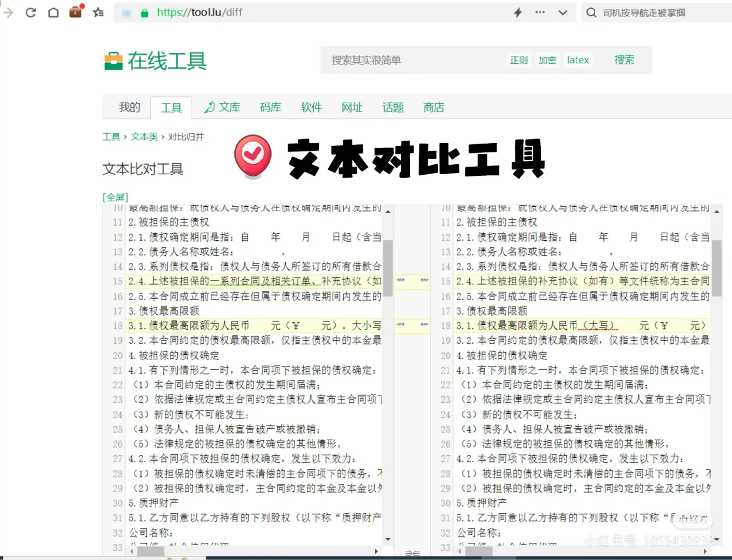
Task: Click the browser forward navigation arrow
Action: click(x=8, y=12)
